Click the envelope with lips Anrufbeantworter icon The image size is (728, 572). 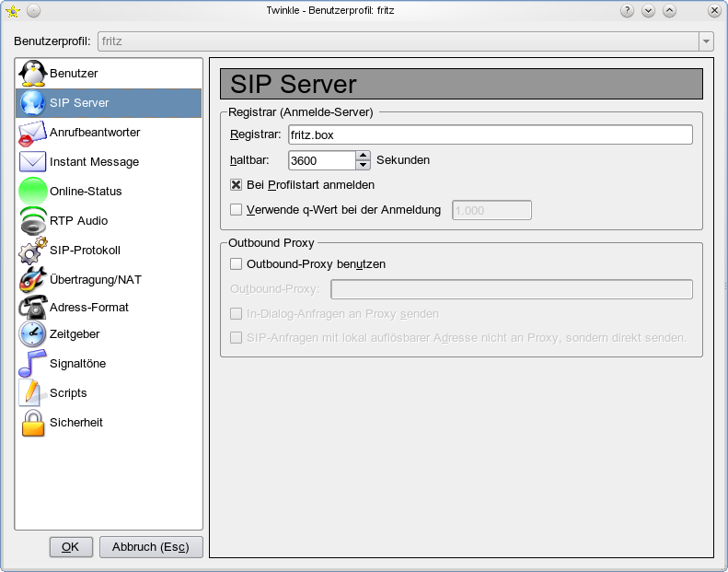pos(32,133)
